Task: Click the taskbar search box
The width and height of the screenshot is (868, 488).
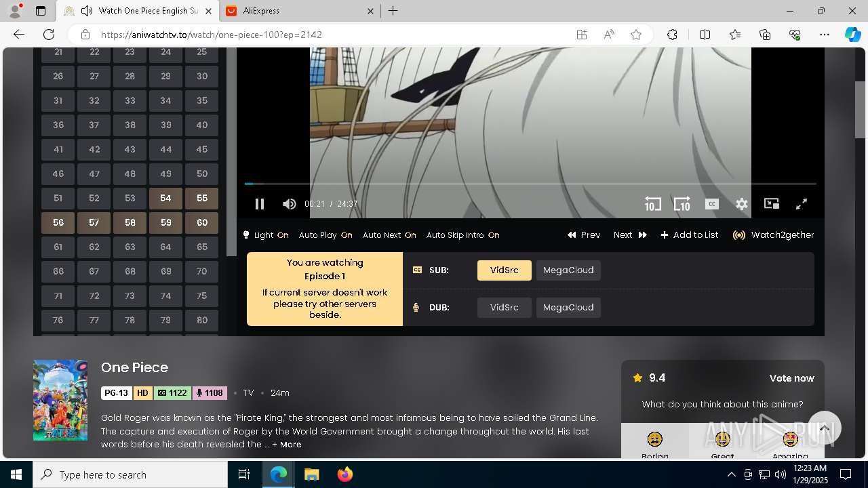Action: [130, 474]
